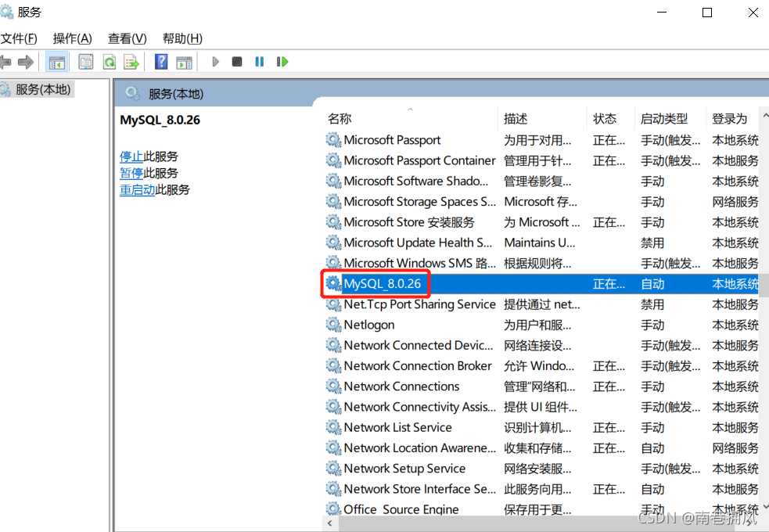Select Network Setup Service row
The height and width of the screenshot is (532, 769).
tap(541, 469)
